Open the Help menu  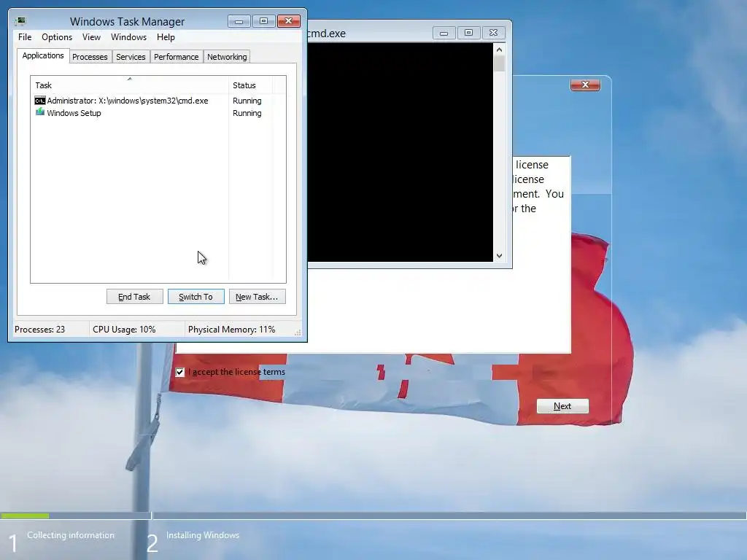166,37
